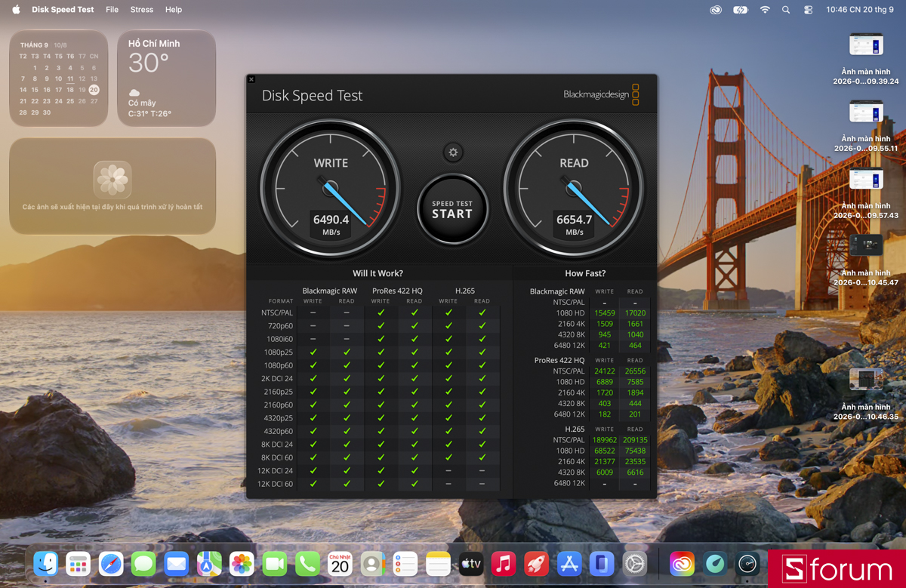
Task: Launch FaceTime from the dock
Action: click(275, 564)
